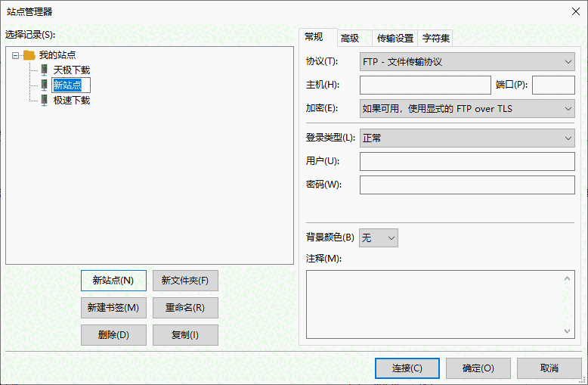The image size is (588, 385).
Task: Open the 协议 protocol dropdown
Action: [467, 61]
